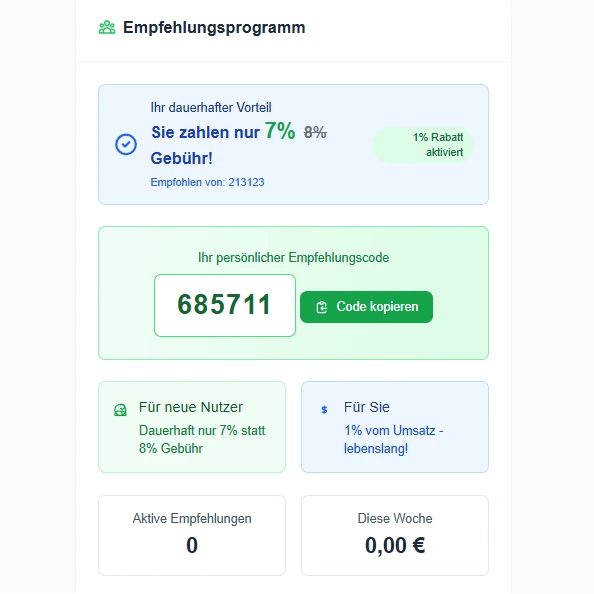The width and height of the screenshot is (594, 594).
Task: Click Ihr persönlicher Empfehlungscode label
Action: click(x=294, y=258)
